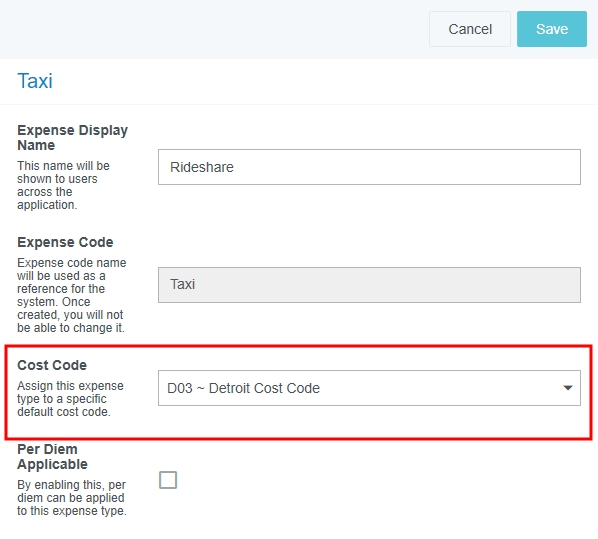Click the Cost Code bold label
Viewport: 598px width, 539px height.
tap(52, 365)
